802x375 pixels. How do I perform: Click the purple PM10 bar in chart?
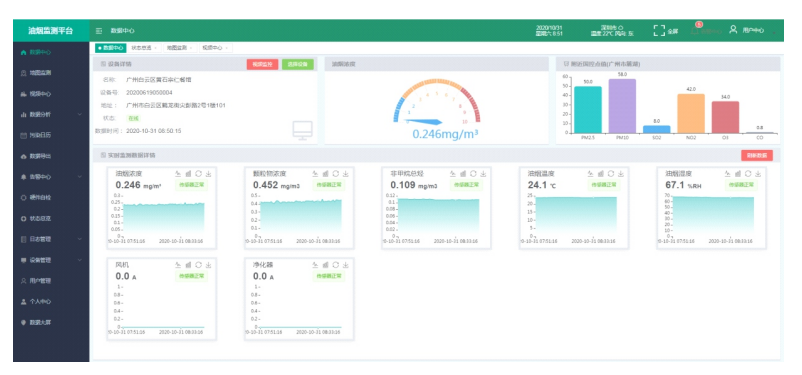(x=622, y=106)
